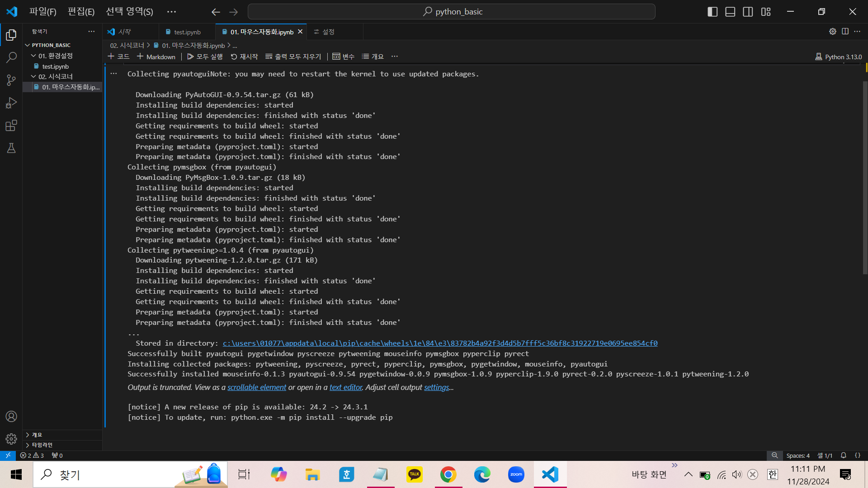Screen dimensions: 868x488
Task: Open the Explorer view in activity bar
Action: 11,35
